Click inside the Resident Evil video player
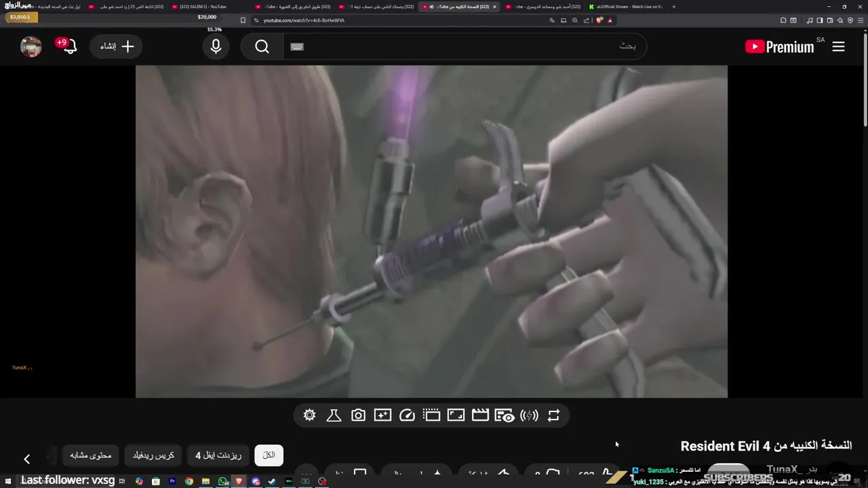 click(x=431, y=231)
